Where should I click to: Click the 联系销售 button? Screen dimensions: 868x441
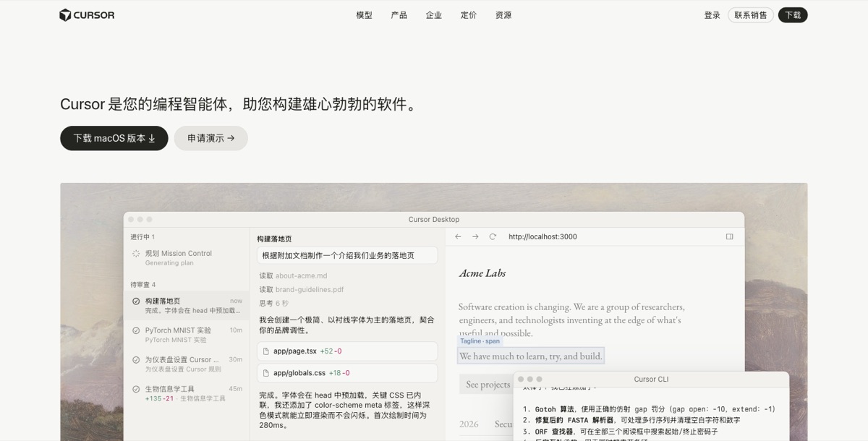point(750,15)
